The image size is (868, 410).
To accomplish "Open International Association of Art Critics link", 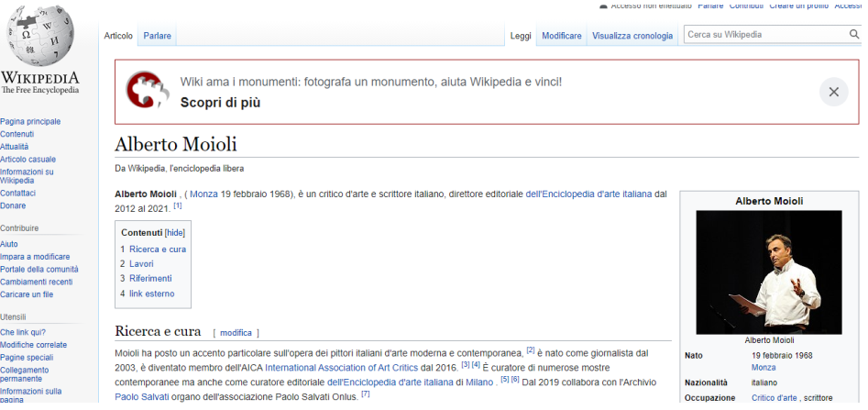I will point(342,368).
